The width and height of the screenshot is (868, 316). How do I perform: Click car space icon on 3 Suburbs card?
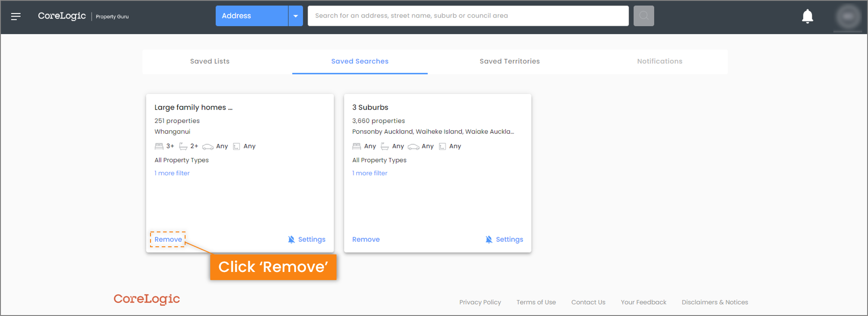point(413,147)
